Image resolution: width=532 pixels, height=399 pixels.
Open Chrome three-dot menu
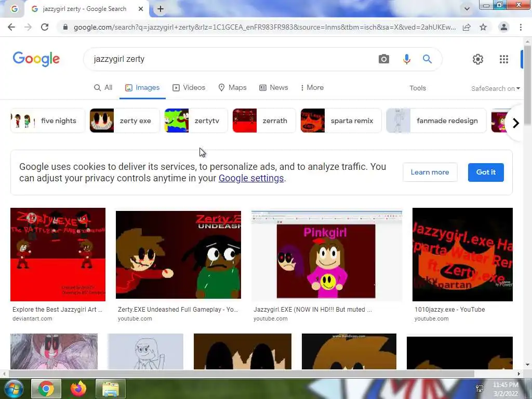point(521,27)
